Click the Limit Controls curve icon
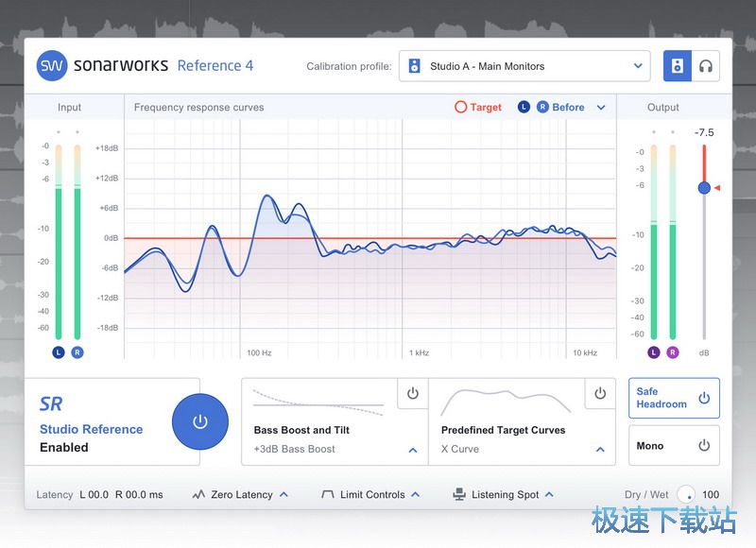Image resolution: width=756 pixels, height=548 pixels. tap(328, 494)
